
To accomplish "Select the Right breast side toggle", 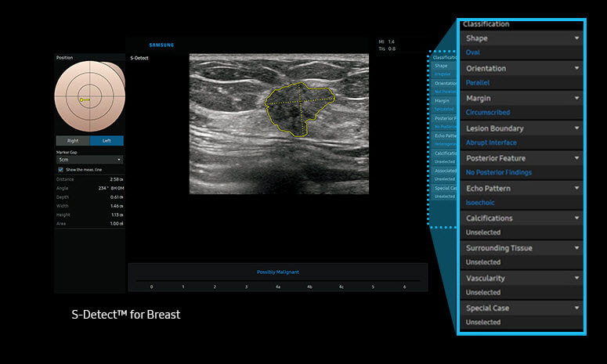I will (x=73, y=141).
